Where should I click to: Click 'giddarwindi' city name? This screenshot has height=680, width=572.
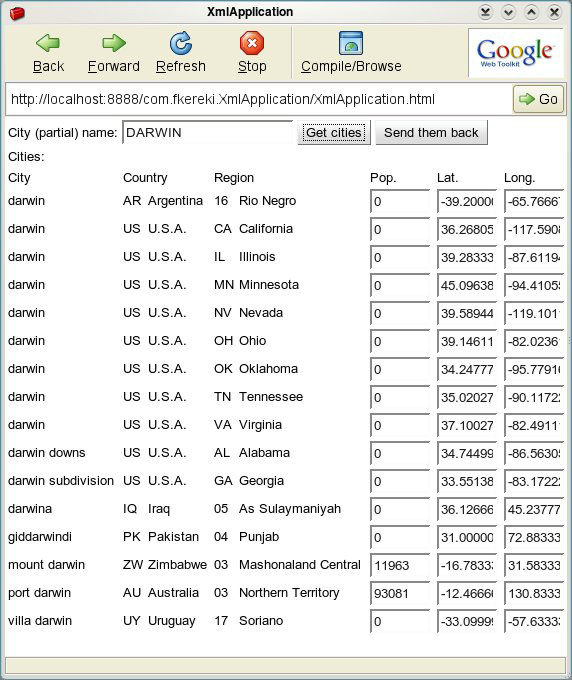pos(40,537)
